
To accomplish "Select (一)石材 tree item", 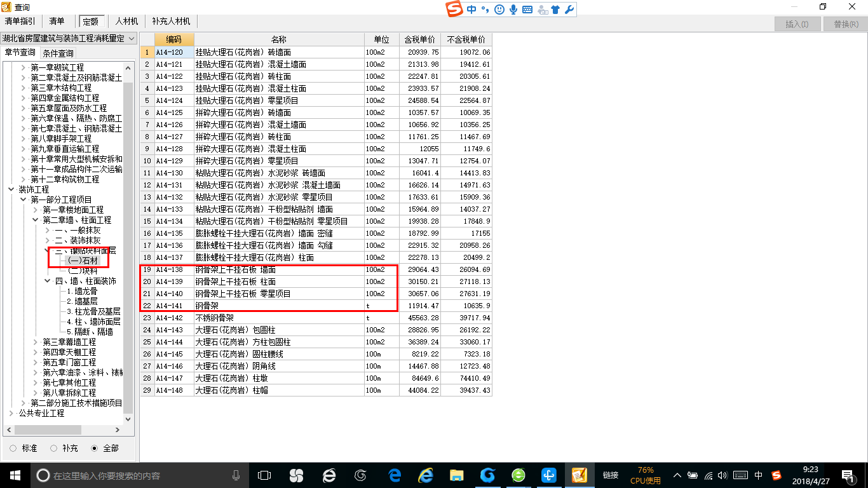I will click(83, 261).
